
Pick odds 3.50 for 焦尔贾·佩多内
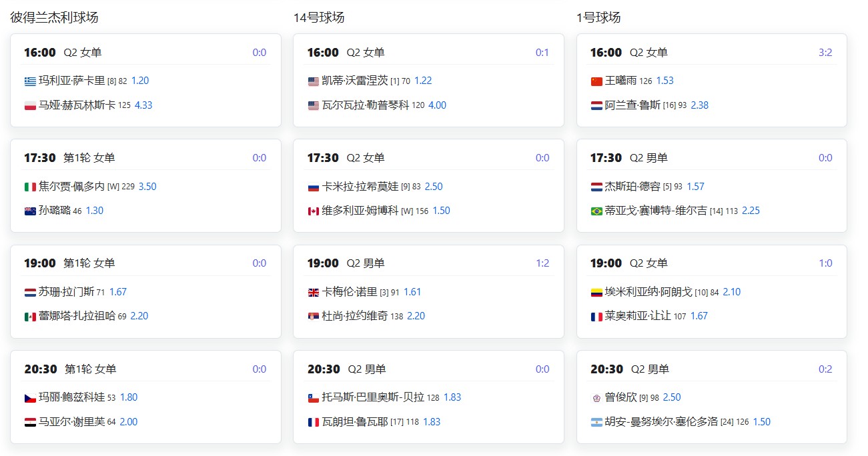click(147, 187)
